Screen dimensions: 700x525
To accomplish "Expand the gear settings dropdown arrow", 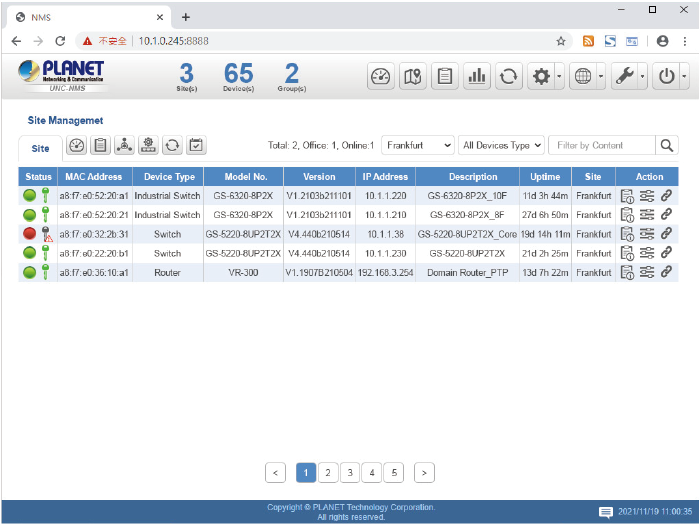I will pyautogui.click(x=559, y=77).
